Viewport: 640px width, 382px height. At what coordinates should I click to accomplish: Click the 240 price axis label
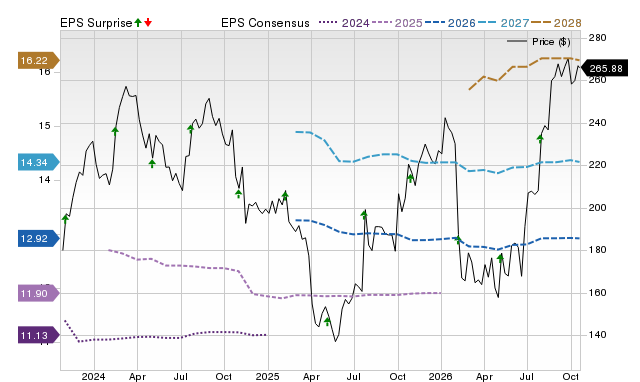(597, 122)
